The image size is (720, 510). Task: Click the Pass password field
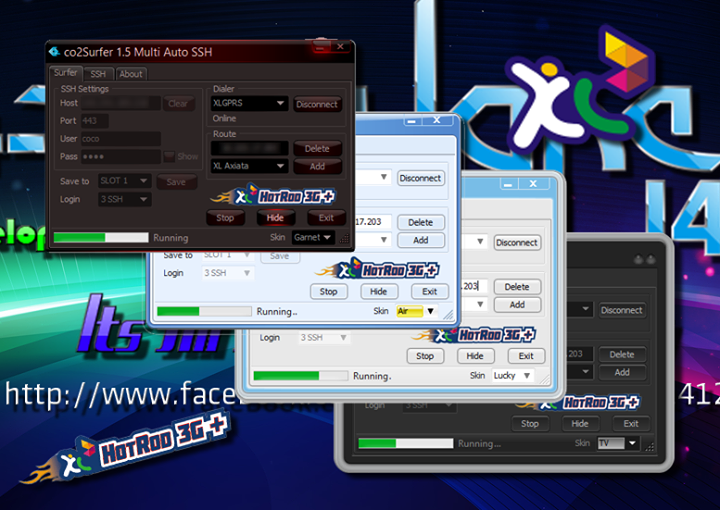pyautogui.click(x=121, y=157)
